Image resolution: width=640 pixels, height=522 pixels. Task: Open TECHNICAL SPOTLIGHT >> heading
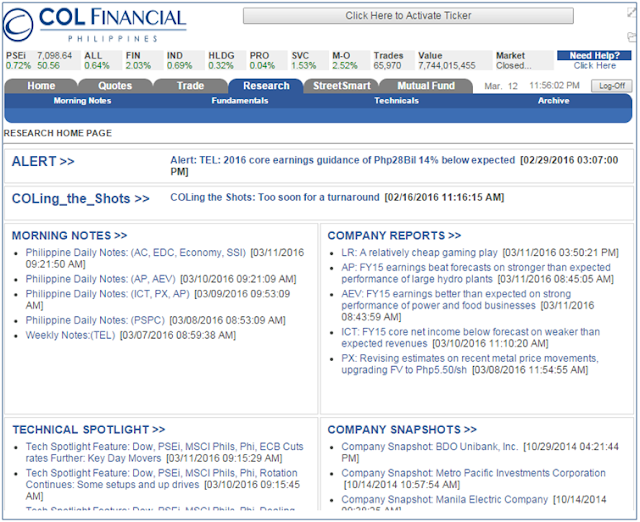click(x=89, y=430)
